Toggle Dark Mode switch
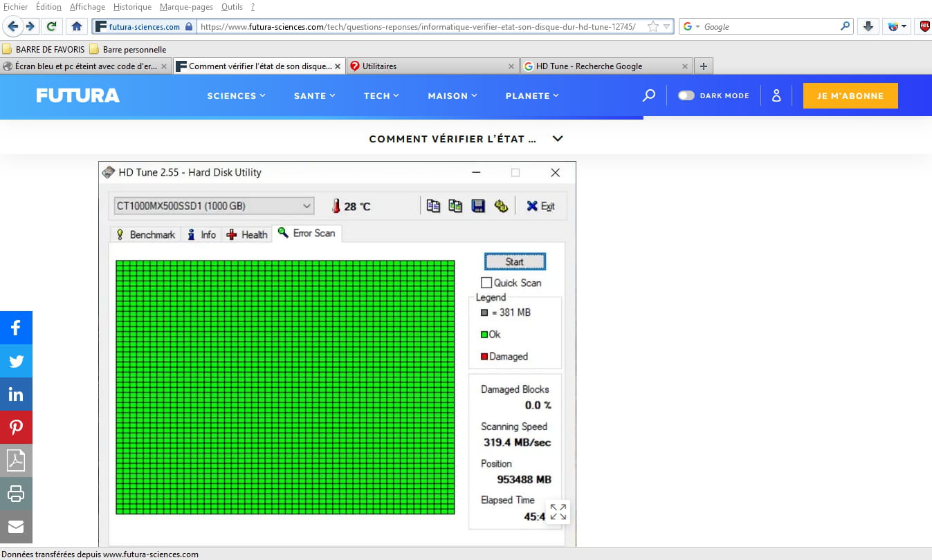 click(x=686, y=95)
